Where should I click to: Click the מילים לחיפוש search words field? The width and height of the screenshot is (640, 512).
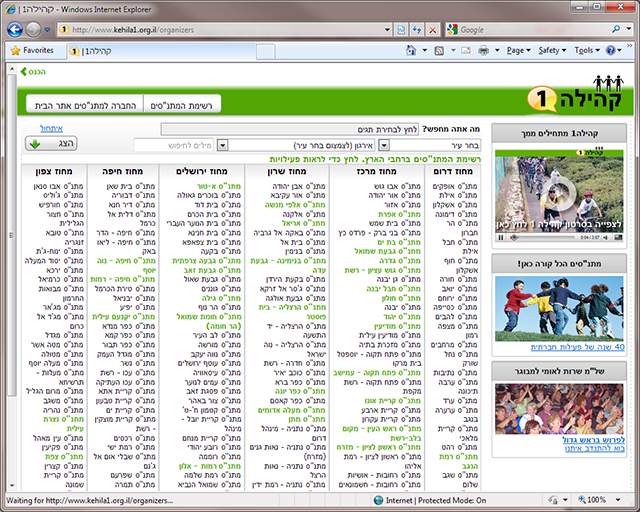click(x=174, y=145)
